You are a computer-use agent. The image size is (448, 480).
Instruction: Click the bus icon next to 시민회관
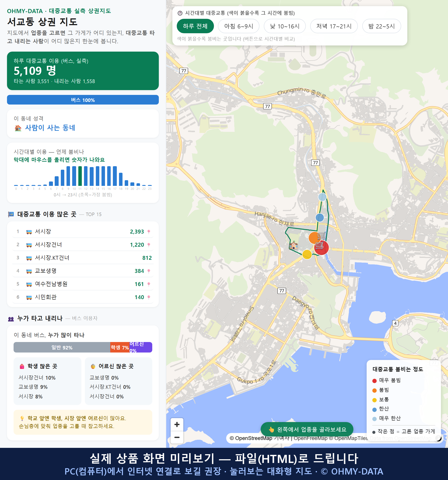29,297
